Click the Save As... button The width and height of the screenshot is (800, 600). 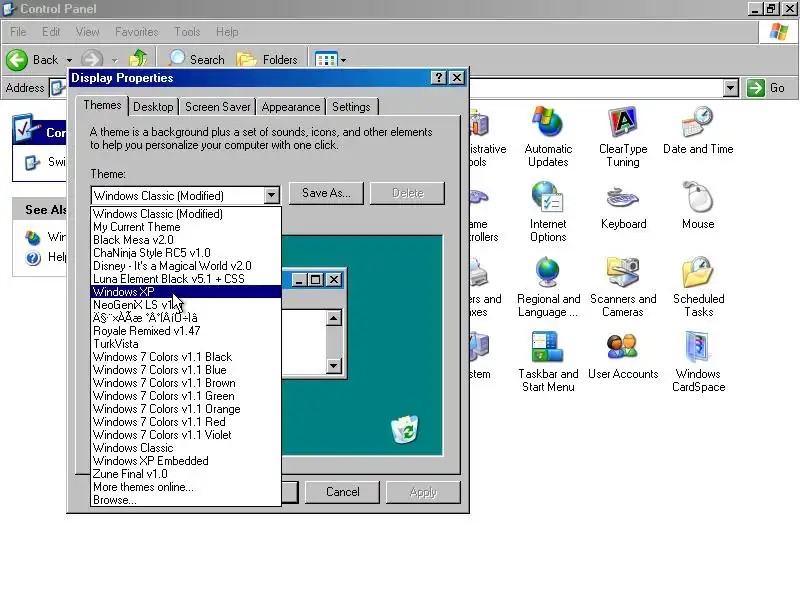(326, 193)
